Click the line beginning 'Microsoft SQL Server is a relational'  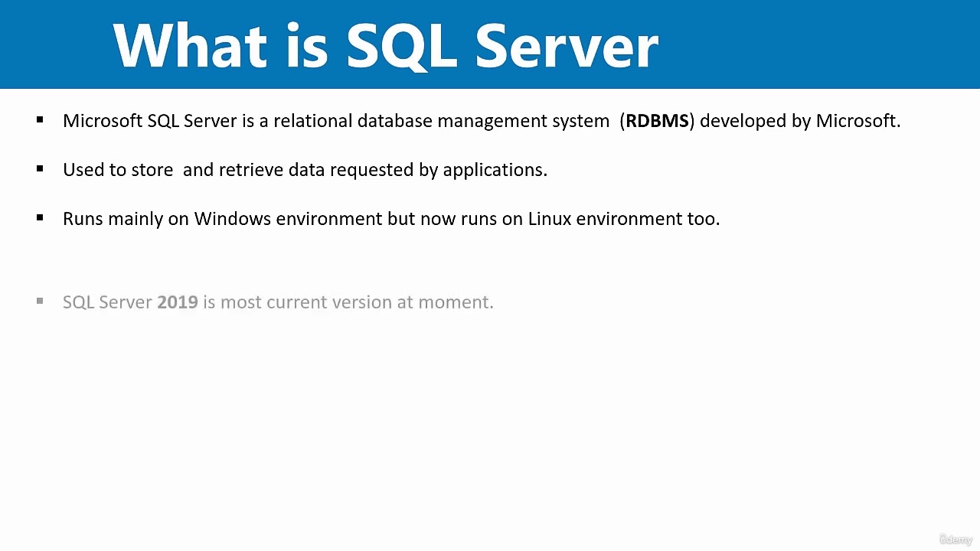[482, 121]
